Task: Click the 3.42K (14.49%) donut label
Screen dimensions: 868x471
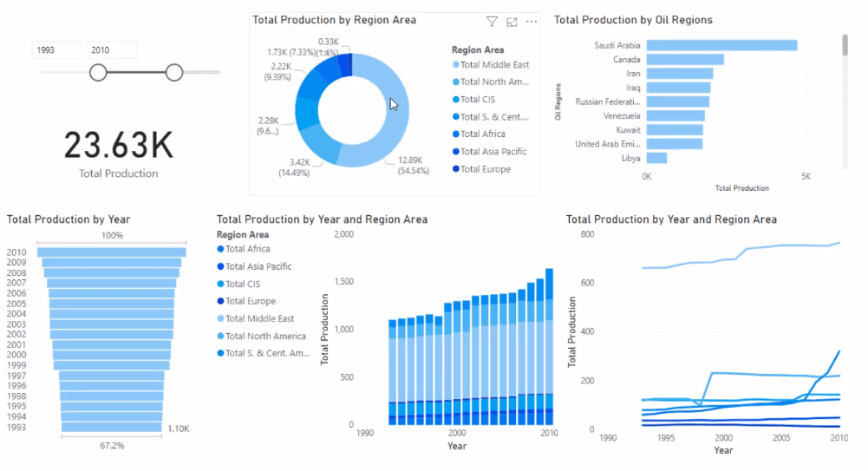Action: click(x=294, y=167)
